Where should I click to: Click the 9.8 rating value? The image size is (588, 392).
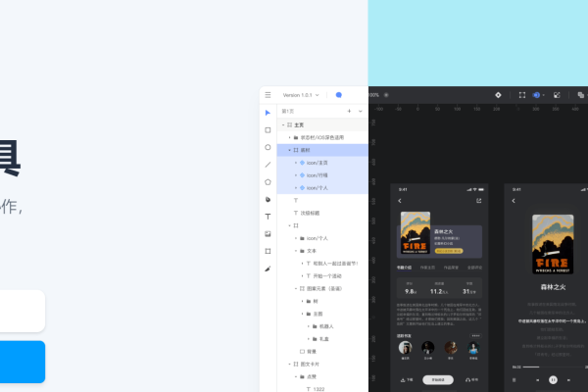411,291
